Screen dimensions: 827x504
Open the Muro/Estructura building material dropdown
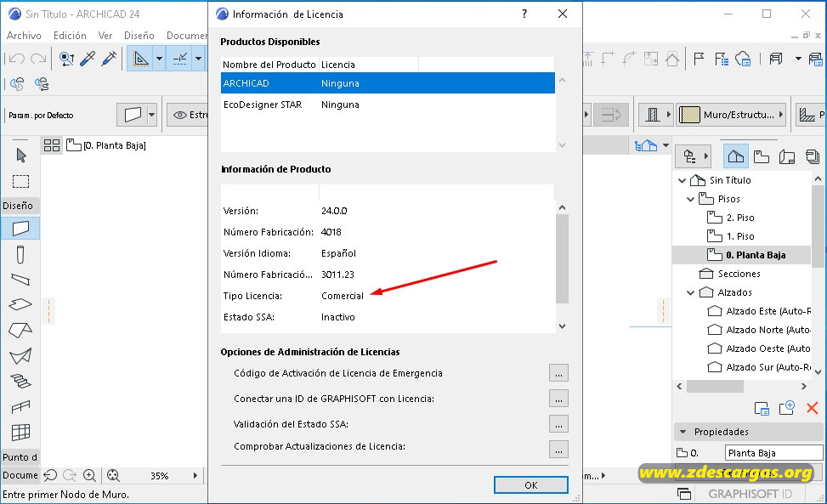[732, 115]
